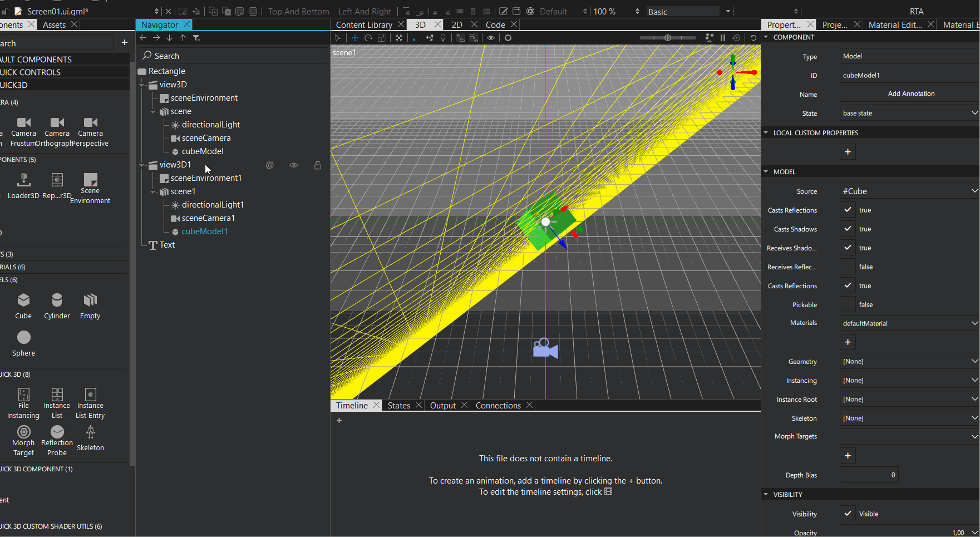The image size is (980, 537).
Task: Click the edit light toggle bulb icon
Action: click(x=443, y=38)
